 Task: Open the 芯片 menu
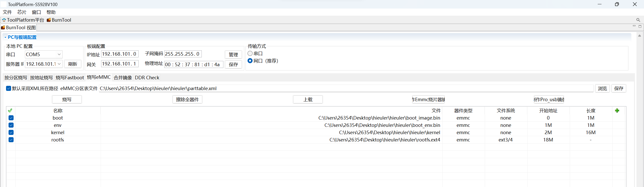(22, 12)
